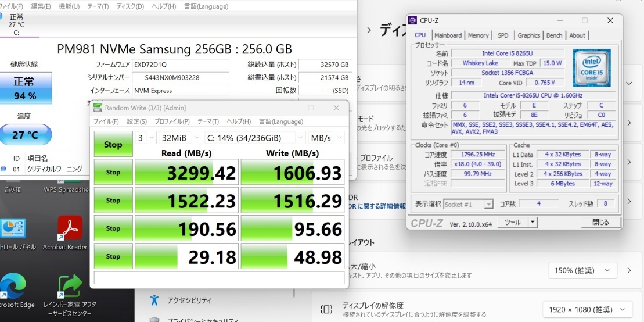
Task: Click the 総書込量 value 21574 GB
Action: click(325, 78)
